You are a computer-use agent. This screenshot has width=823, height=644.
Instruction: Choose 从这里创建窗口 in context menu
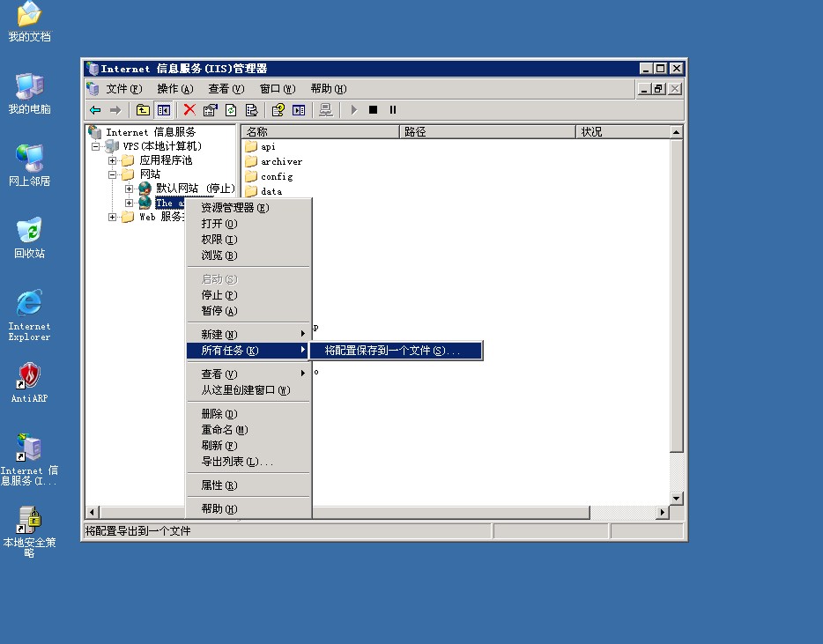248,390
